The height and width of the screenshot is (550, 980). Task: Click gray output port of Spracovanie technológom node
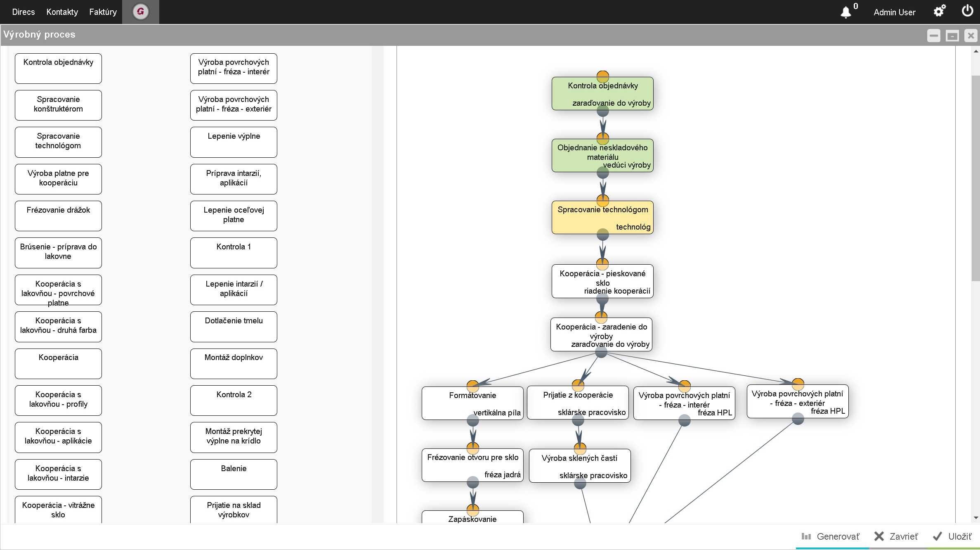pyautogui.click(x=603, y=235)
